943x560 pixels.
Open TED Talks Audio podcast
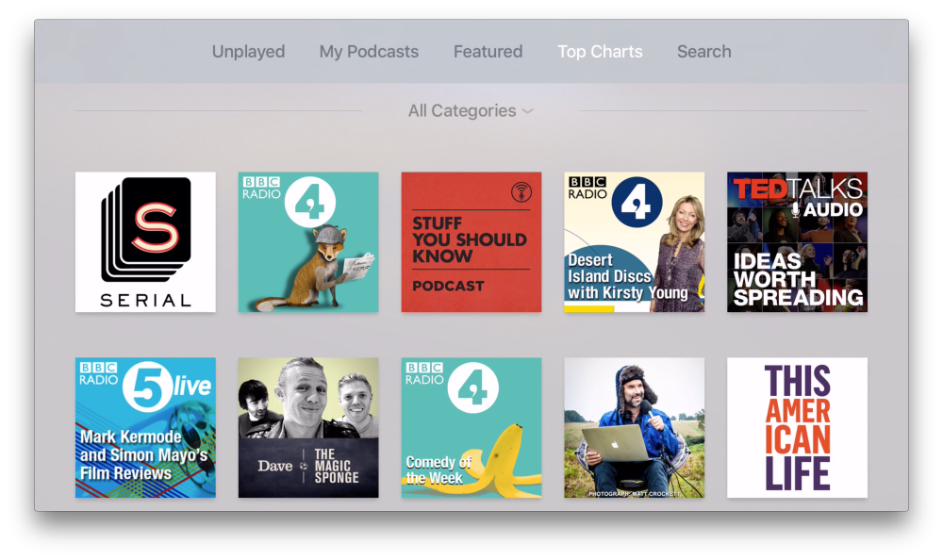(x=798, y=241)
